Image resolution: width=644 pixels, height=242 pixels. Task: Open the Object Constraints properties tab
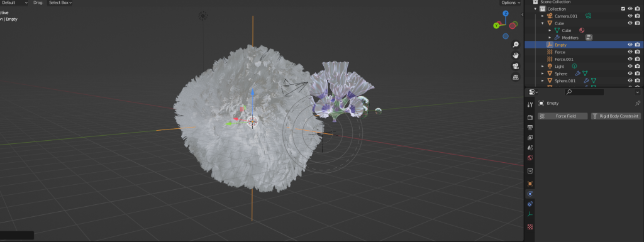[x=530, y=204]
